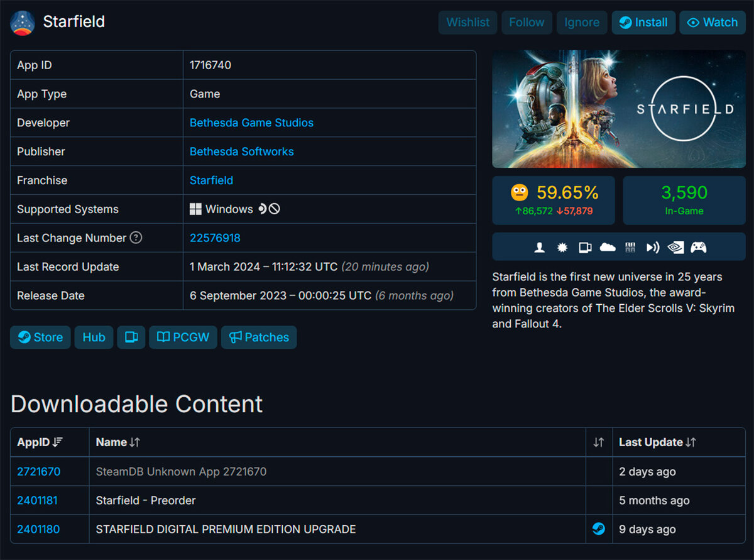Open DLC AppID 2401180
The width and height of the screenshot is (754, 560).
pyautogui.click(x=38, y=529)
